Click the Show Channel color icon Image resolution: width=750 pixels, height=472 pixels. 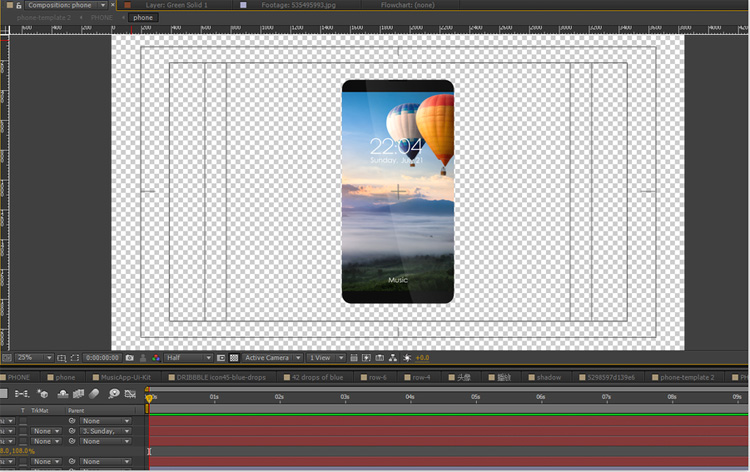[x=156, y=357]
